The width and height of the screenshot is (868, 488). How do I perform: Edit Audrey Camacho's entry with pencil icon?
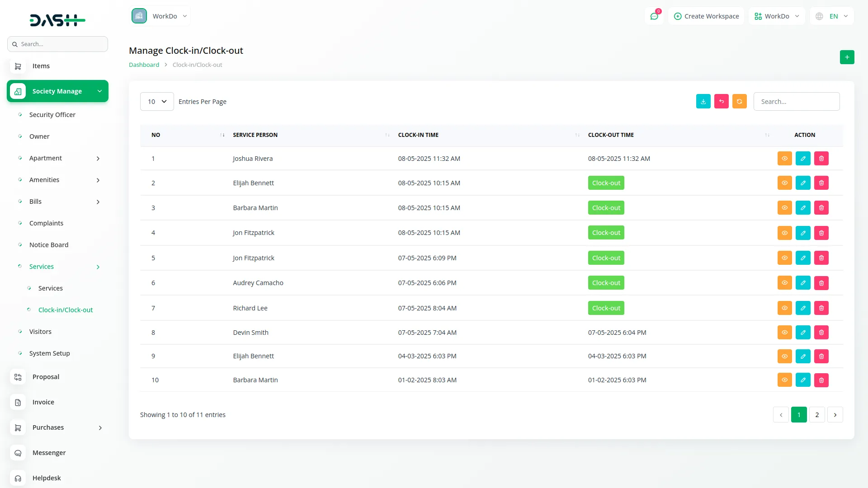coord(803,283)
